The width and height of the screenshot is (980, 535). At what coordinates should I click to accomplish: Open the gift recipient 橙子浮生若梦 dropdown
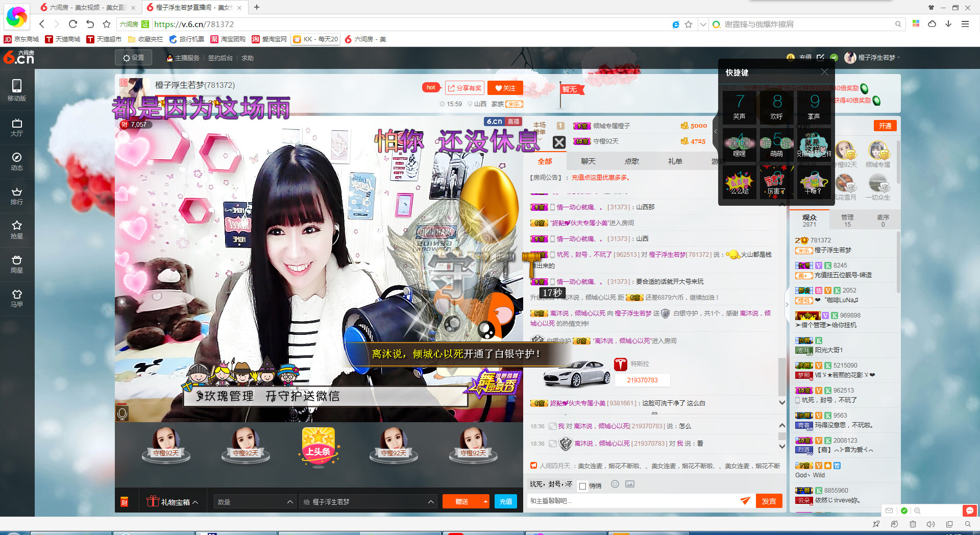coord(368,502)
